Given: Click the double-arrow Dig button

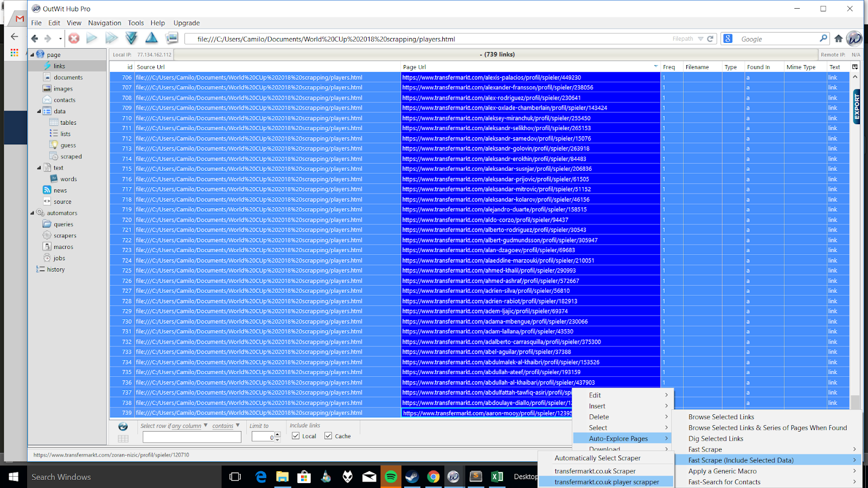Looking at the screenshot, I should pos(112,38).
